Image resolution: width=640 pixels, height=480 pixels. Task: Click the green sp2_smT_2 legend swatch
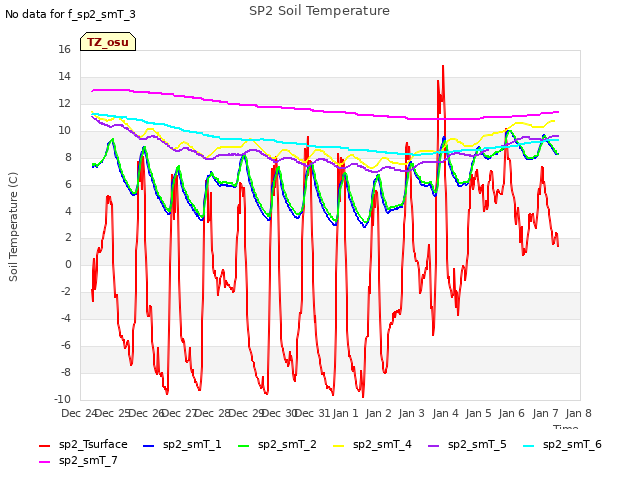click(x=243, y=446)
